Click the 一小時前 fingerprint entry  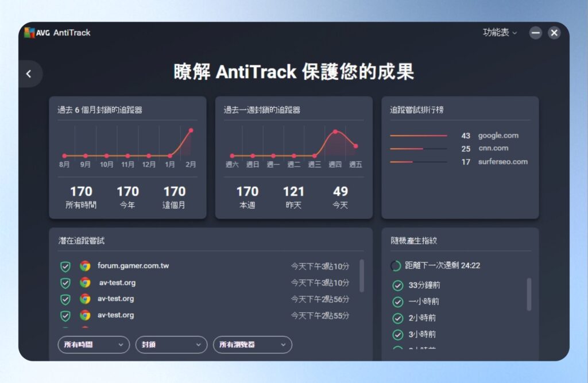[x=423, y=301]
